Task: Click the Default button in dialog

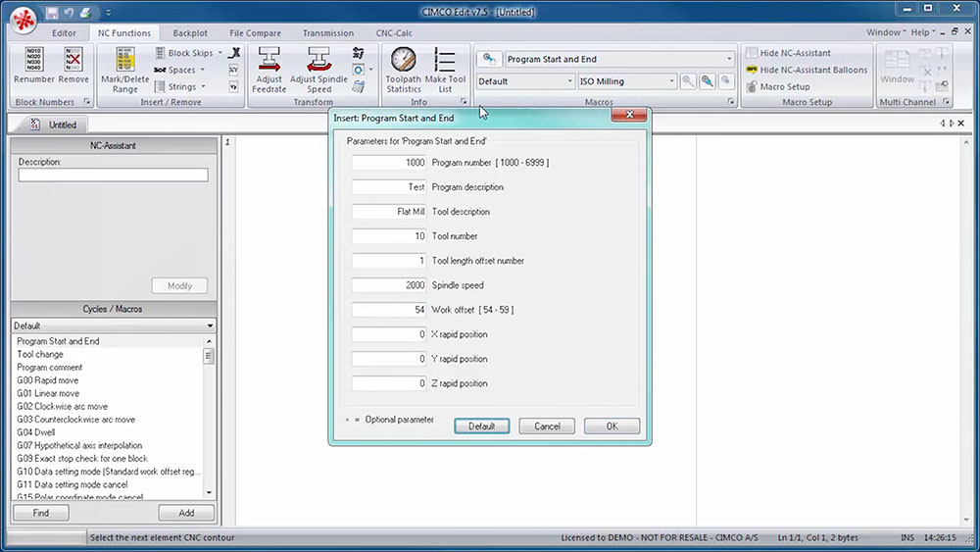Action: (482, 427)
